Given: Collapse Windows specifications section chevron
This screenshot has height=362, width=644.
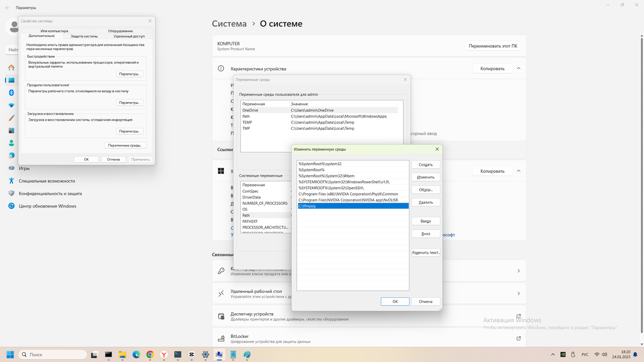Looking at the screenshot, I should coord(518,171).
